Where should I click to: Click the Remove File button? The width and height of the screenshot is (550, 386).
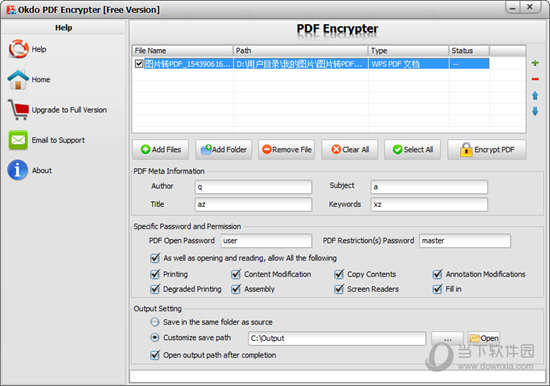[287, 149]
